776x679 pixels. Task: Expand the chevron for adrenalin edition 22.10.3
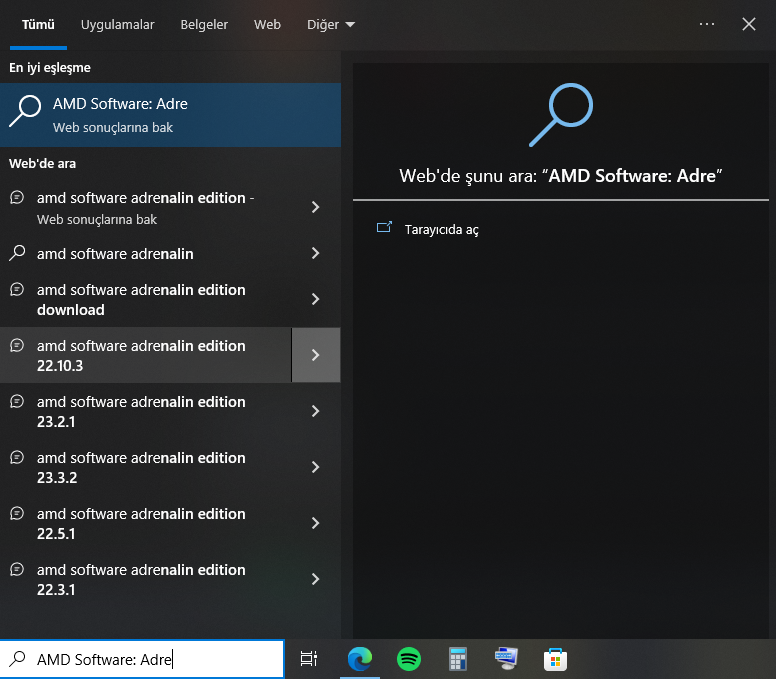tap(316, 355)
